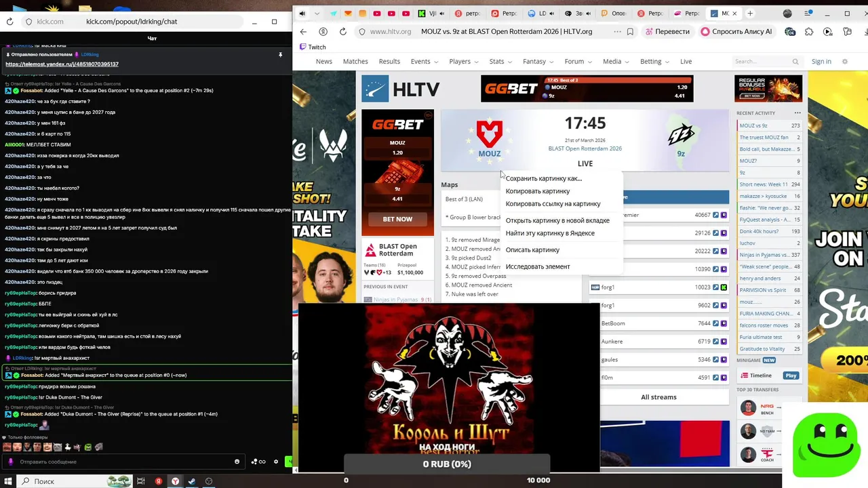Expand the Stats dropdown
868x488 pixels.
(x=500, y=62)
